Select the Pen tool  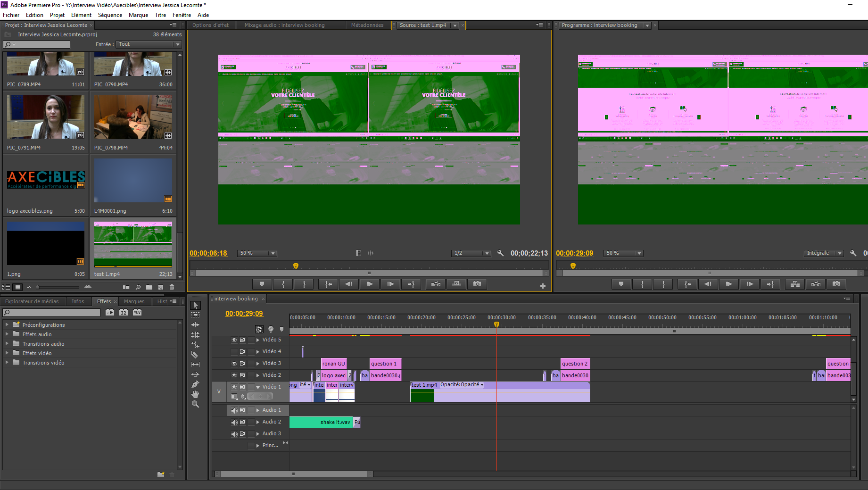click(195, 384)
